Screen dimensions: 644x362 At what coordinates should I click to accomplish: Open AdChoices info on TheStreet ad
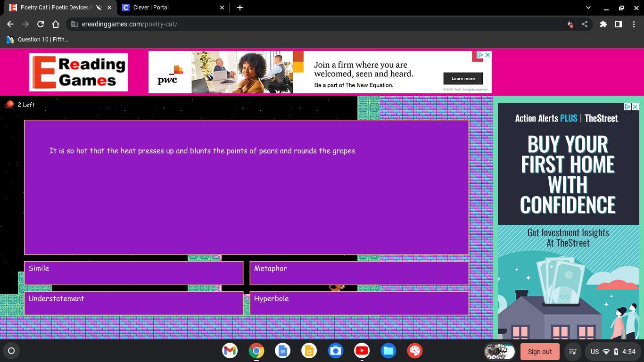pyautogui.click(x=627, y=107)
